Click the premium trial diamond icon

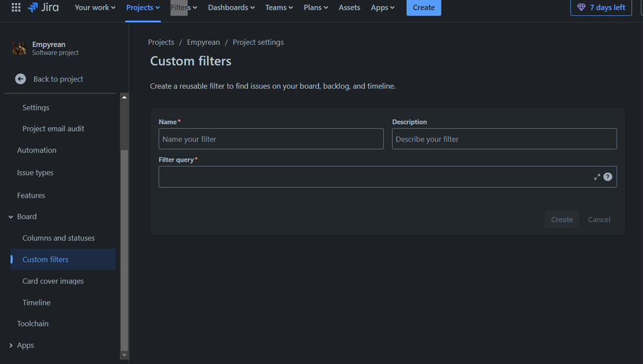[581, 7]
